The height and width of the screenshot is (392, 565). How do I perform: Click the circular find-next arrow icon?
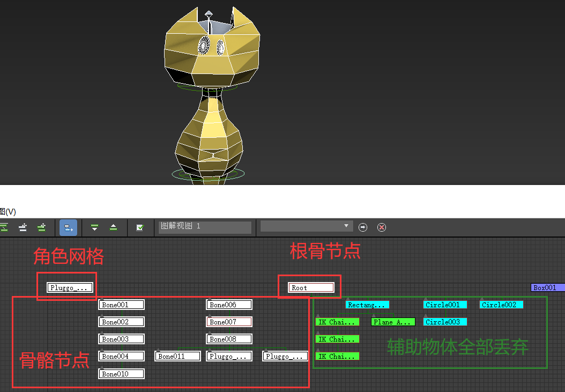[x=363, y=227]
